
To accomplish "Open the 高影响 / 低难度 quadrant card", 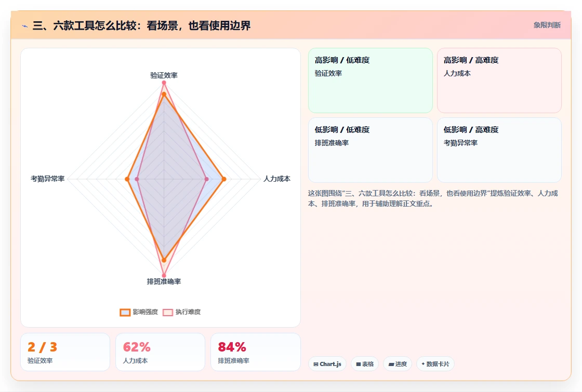I will point(371,80).
